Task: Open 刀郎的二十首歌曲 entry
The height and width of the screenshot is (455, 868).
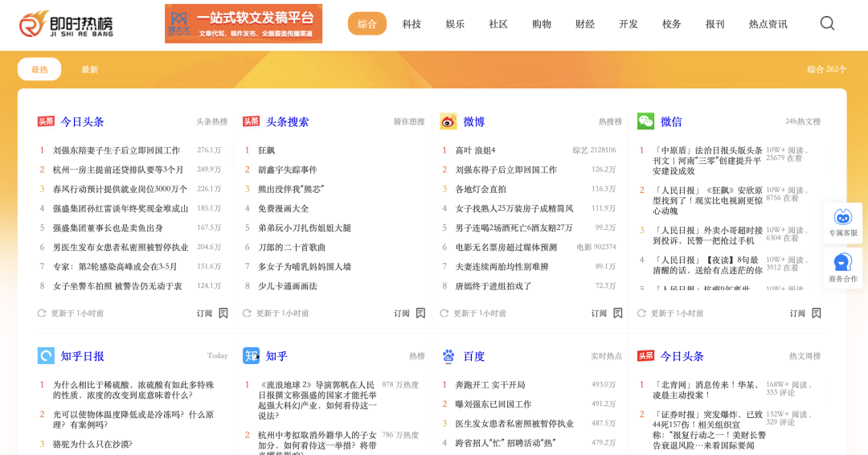Action: tap(292, 247)
